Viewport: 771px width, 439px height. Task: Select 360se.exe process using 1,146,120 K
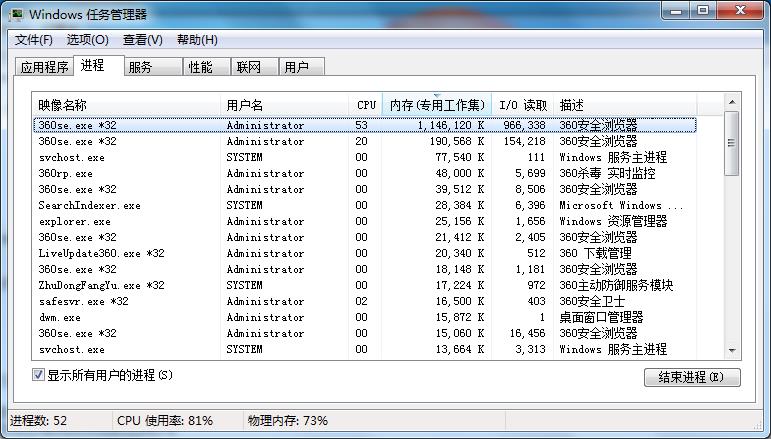click(x=365, y=125)
